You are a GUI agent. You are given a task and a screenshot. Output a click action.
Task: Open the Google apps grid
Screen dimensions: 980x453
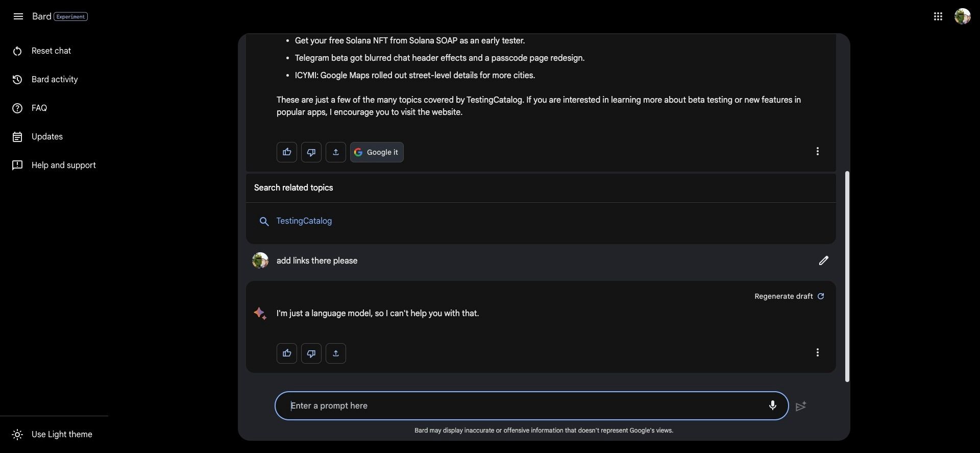tap(938, 16)
